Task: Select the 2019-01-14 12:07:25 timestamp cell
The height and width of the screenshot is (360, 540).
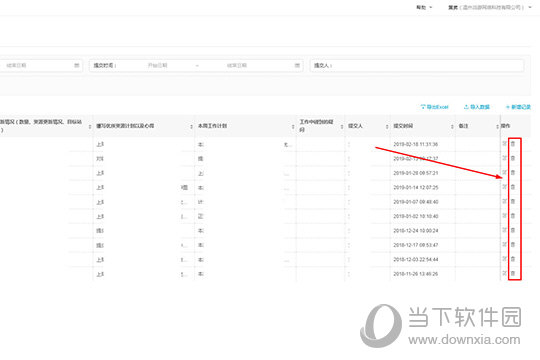Action: (x=416, y=187)
